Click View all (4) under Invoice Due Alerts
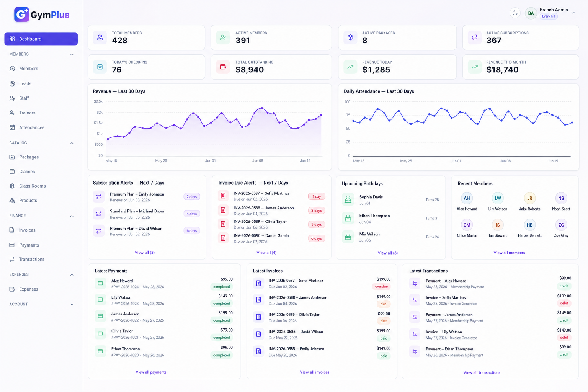This screenshot has height=392, width=588. click(x=266, y=253)
